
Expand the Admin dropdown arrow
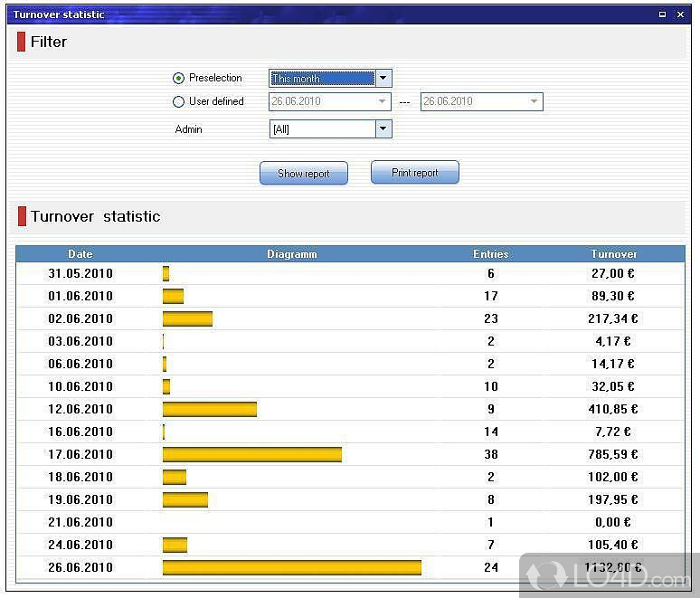[383, 129]
